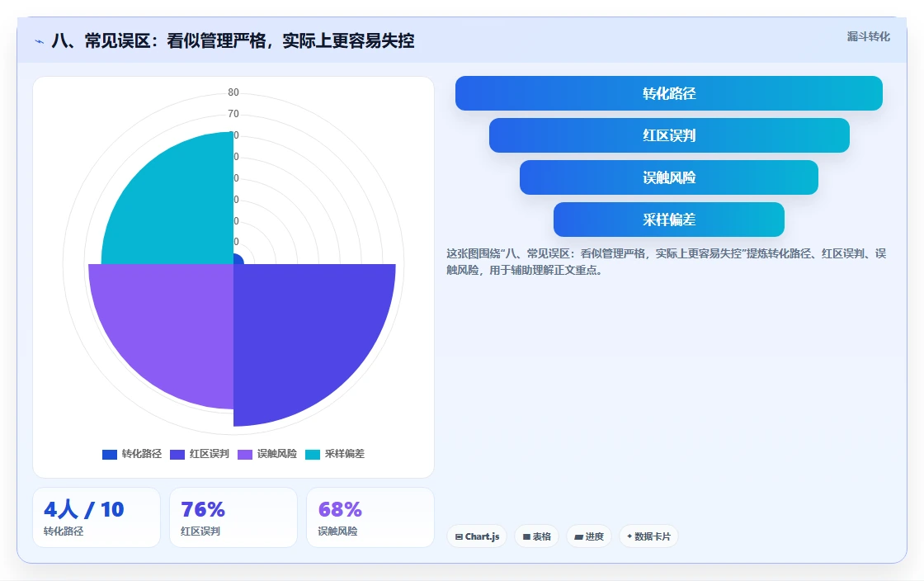Select the Chart.js tag chip
The image size is (924, 581).
(477, 536)
